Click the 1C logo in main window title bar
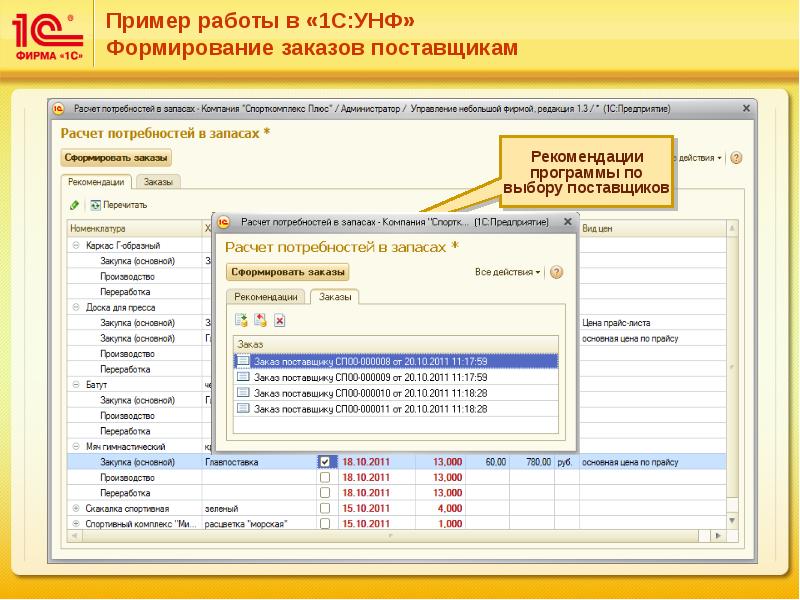 click(x=58, y=109)
